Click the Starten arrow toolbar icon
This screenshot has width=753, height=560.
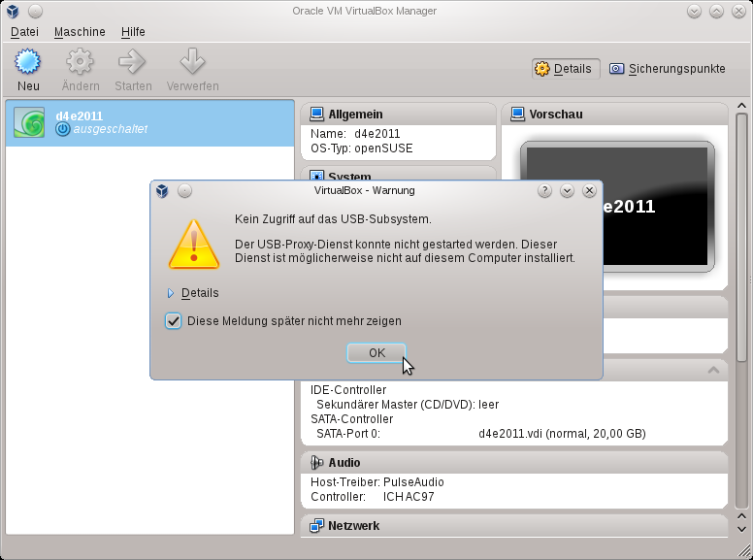click(x=132, y=61)
